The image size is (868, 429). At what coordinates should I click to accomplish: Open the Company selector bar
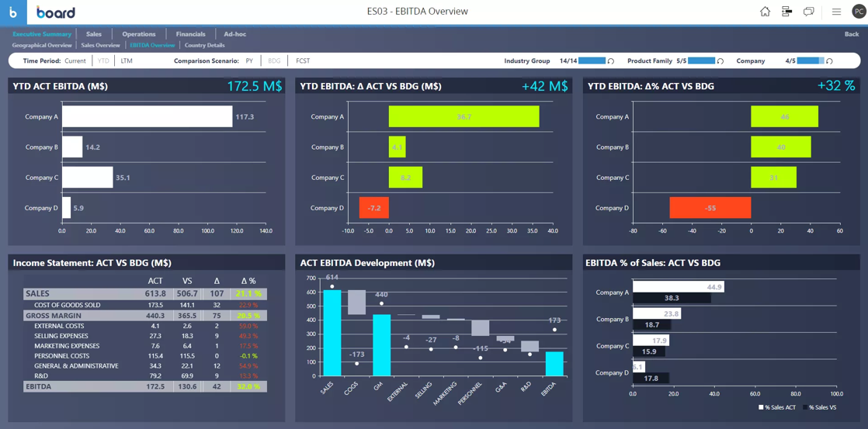810,61
